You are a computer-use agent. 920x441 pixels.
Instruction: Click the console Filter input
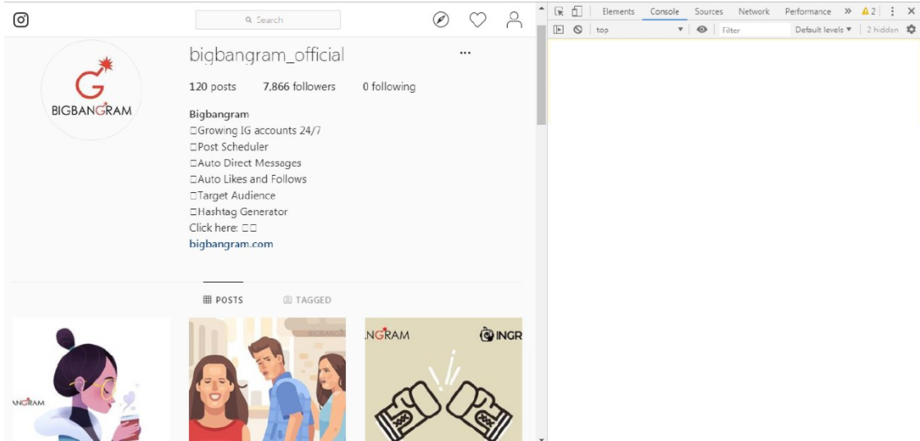(x=755, y=30)
